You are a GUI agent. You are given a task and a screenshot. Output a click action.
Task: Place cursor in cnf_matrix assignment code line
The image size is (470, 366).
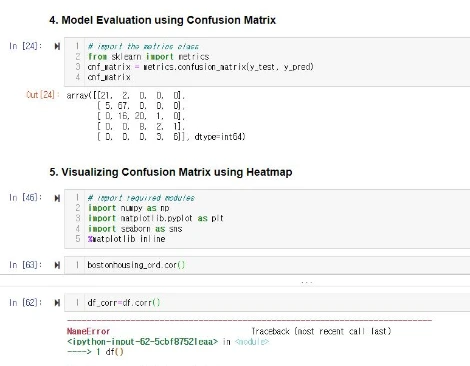(x=200, y=67)
